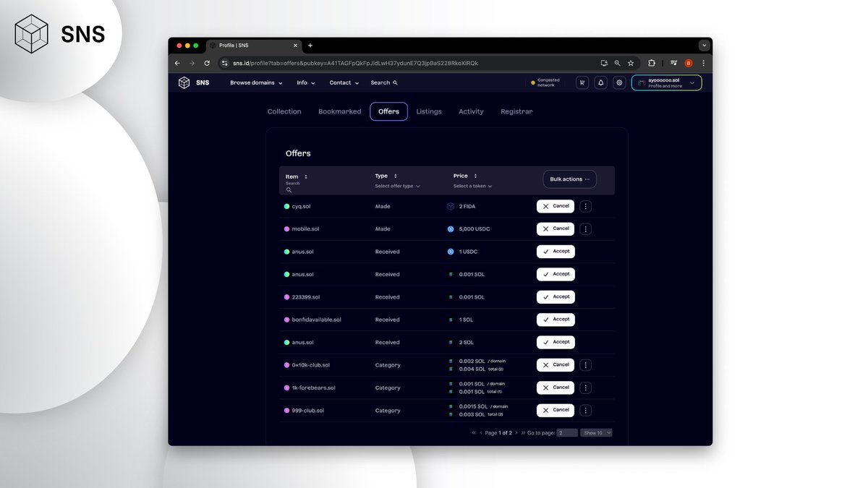
Task: Switch to the Listings tab
Action: click(x=429, y=111)
